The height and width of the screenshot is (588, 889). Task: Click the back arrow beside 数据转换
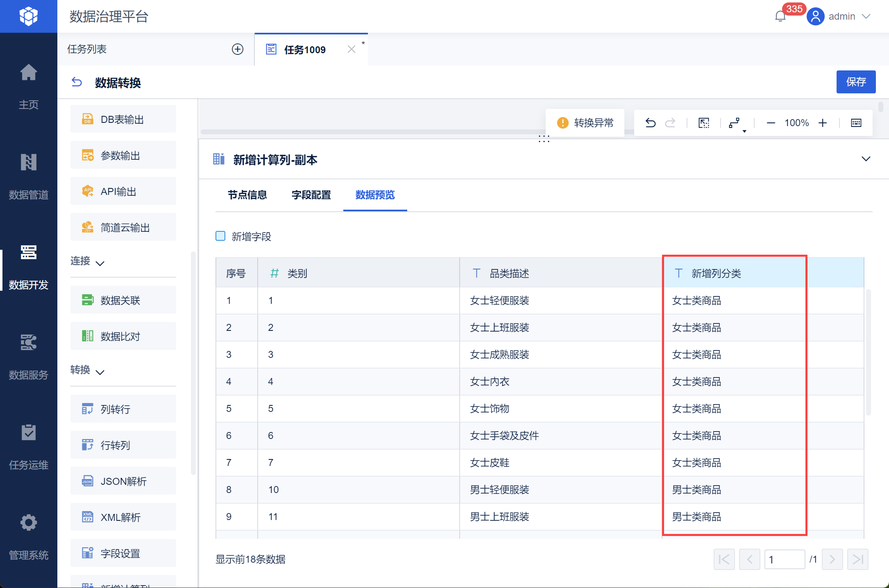(77, 82)
